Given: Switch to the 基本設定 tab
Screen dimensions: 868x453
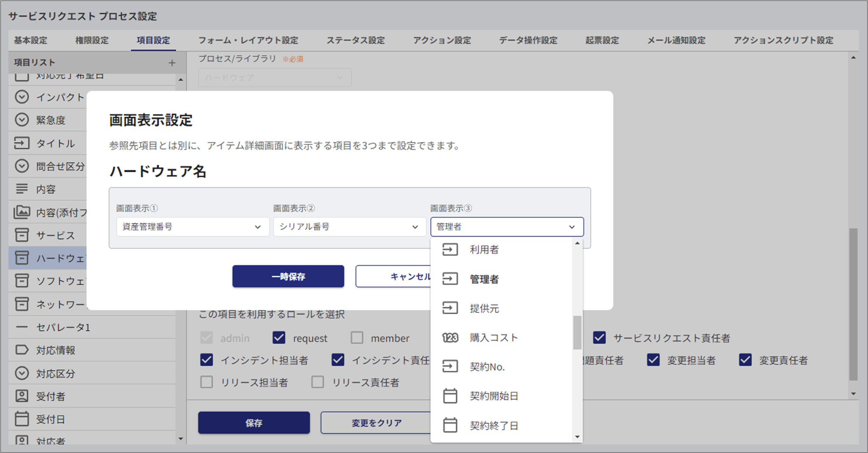Looking at the screenshot, I should coord(30,41).
